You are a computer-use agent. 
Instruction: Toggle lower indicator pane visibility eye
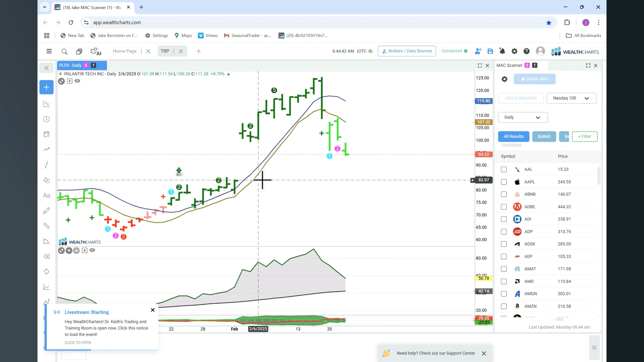(x=92, y=250)
